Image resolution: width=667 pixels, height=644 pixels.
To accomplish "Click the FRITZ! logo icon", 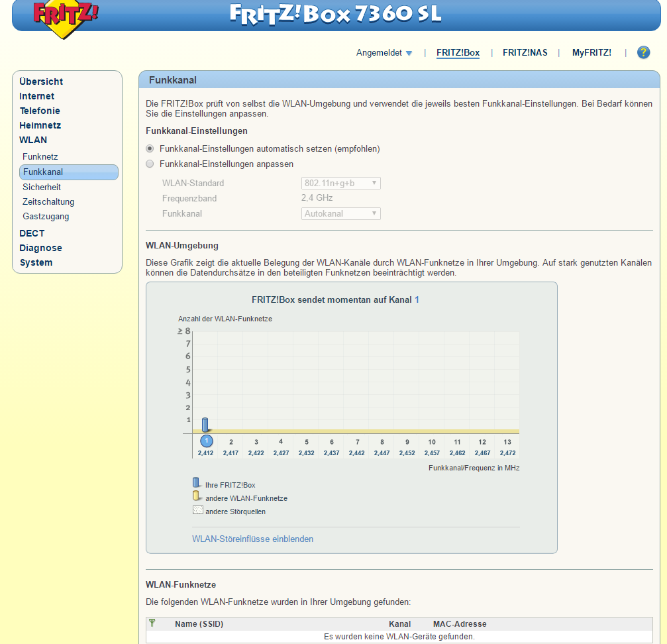I will pos(66,18).
